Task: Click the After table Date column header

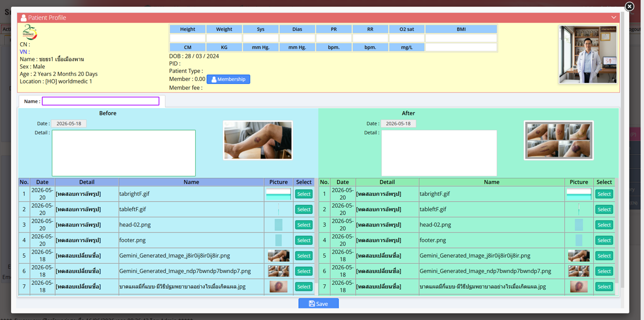Action: pyautogui.click(x=343, y=182)
